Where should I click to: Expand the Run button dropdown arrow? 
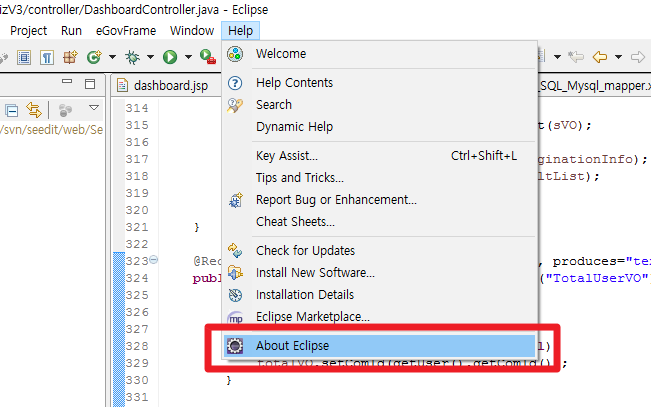[188, 57]
